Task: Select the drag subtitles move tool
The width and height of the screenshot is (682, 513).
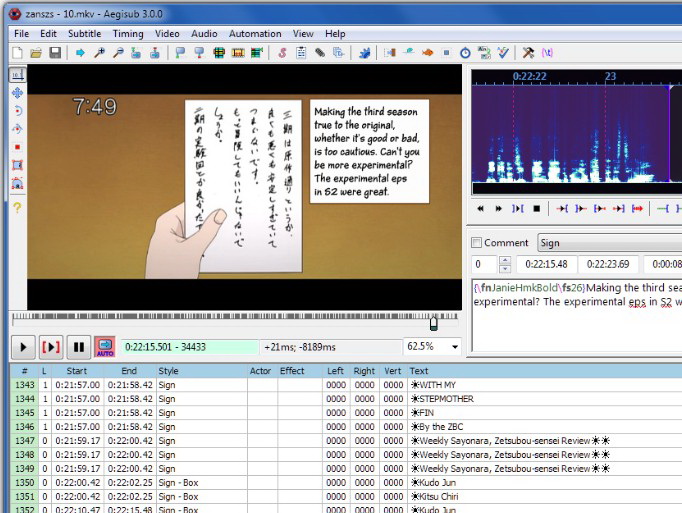Action: point(17,93)
